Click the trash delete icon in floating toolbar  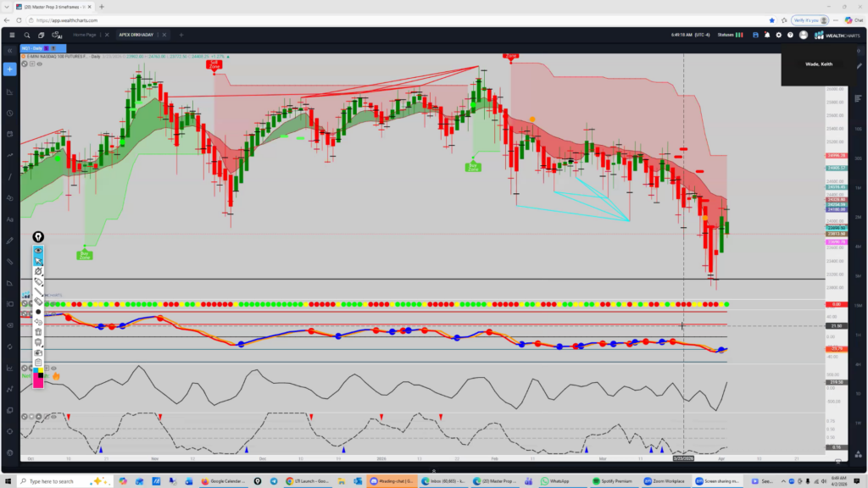pos(38,332)
